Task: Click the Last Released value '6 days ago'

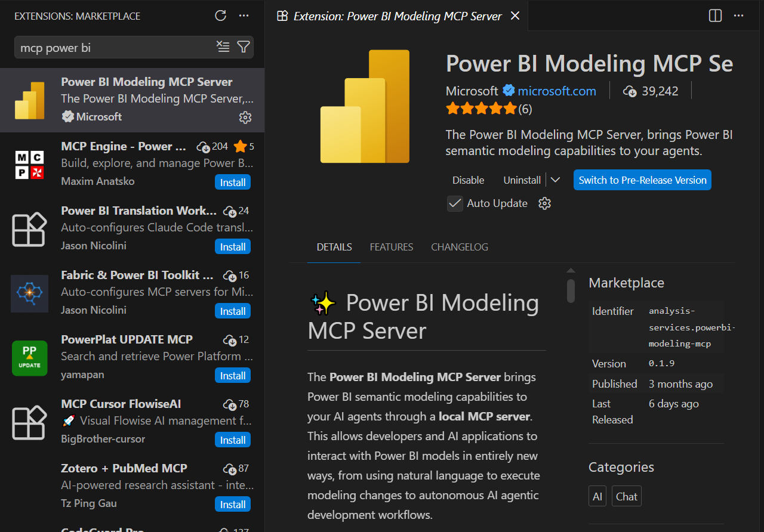Action: tap(674, 404)
